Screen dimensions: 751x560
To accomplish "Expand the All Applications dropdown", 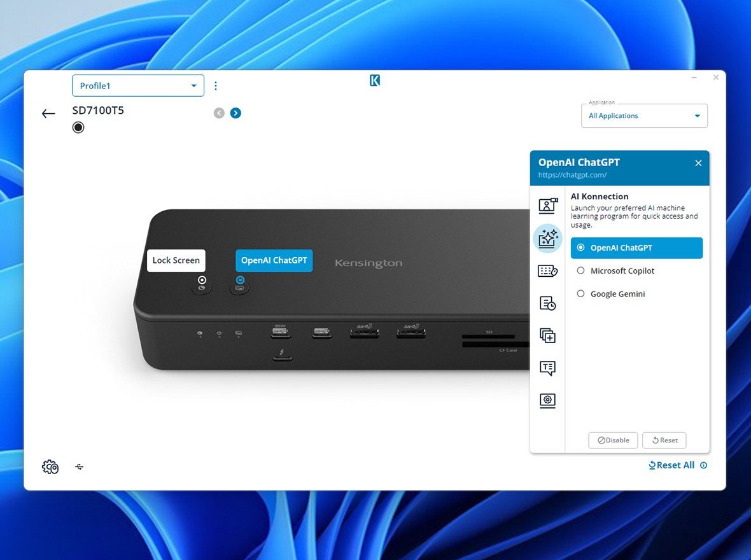I will (644, 115).
